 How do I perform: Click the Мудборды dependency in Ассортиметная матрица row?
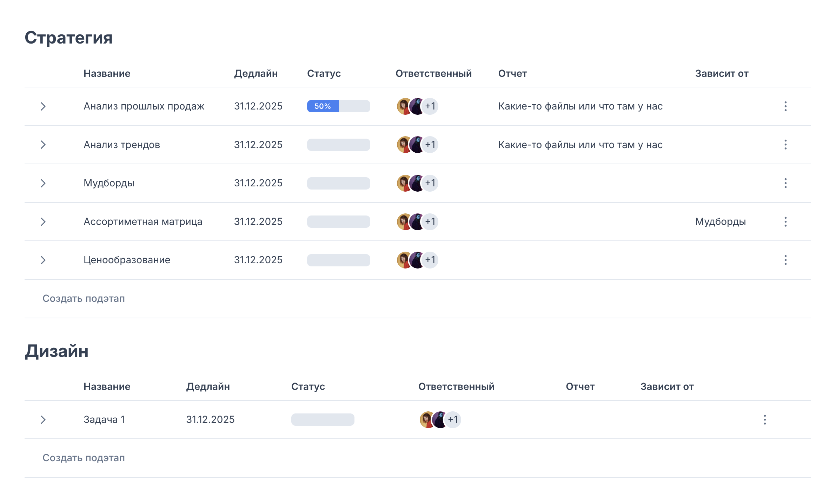[x=721, y=222]
